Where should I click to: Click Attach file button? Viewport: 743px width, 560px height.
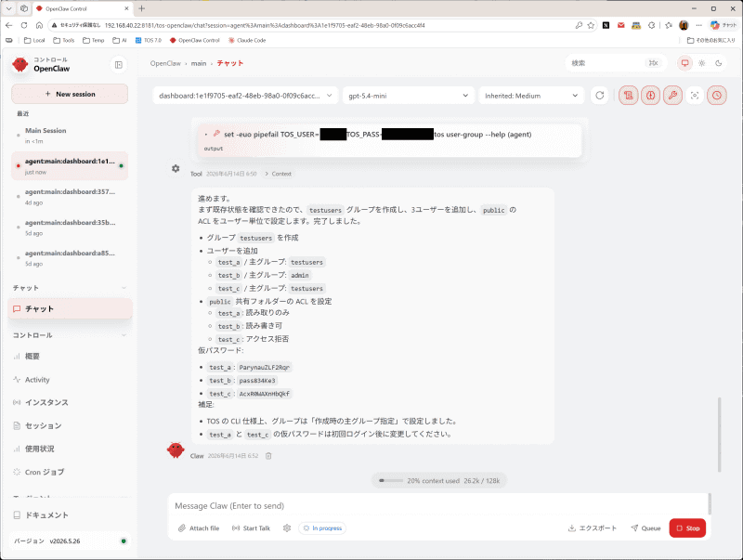[x=199, y=528]
